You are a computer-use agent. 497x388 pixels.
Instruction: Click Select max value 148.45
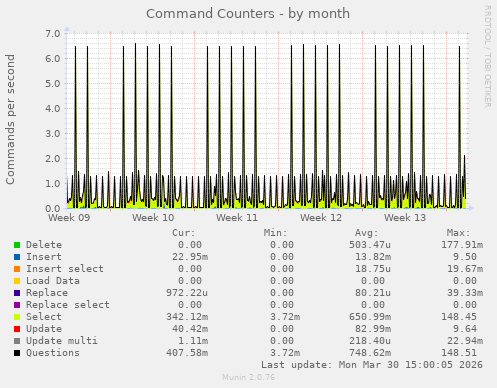(459, 317)
